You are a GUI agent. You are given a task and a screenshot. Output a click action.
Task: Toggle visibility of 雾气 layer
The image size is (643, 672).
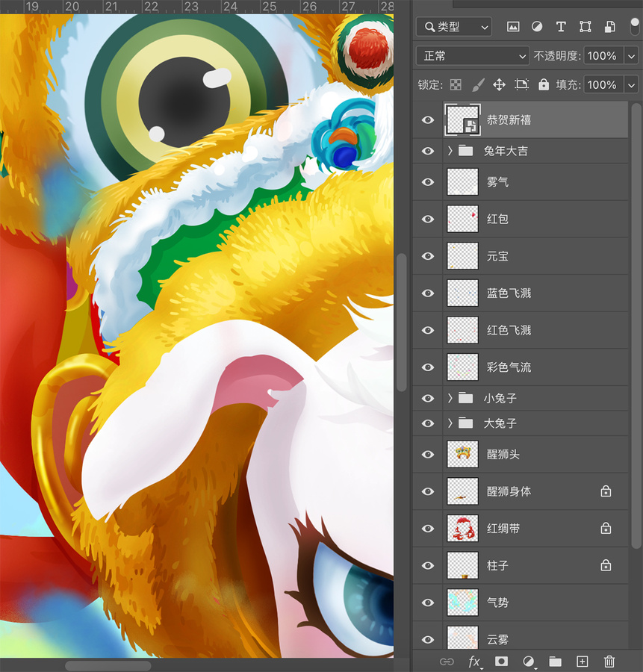pyautogui.click(x=428, y=182)
